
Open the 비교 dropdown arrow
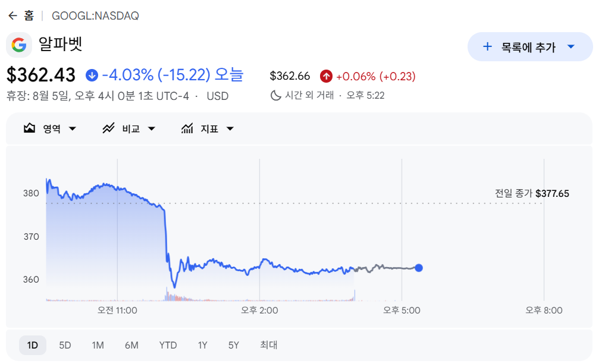[151, 128]
